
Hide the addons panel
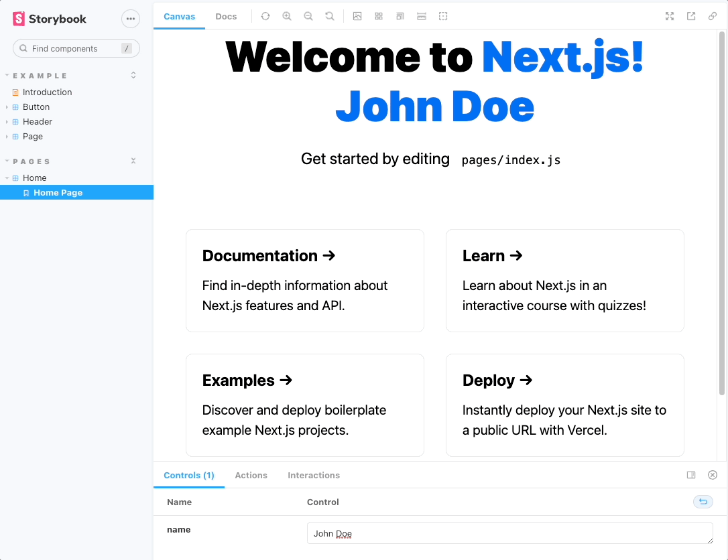click(712, 475)
